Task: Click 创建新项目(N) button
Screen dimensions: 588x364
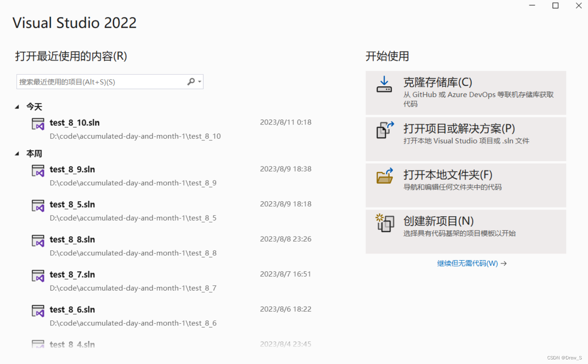Action: point(466,232)
